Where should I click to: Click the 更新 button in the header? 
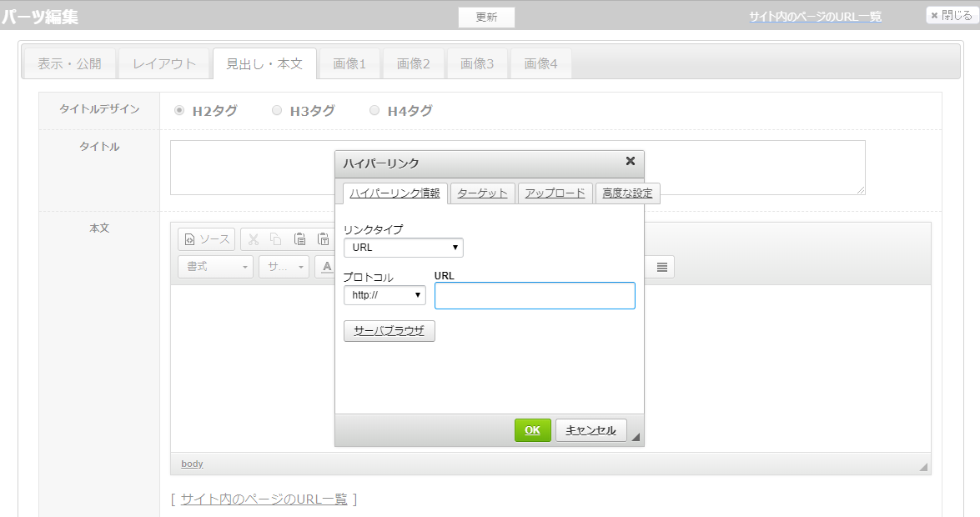point(486,18)
